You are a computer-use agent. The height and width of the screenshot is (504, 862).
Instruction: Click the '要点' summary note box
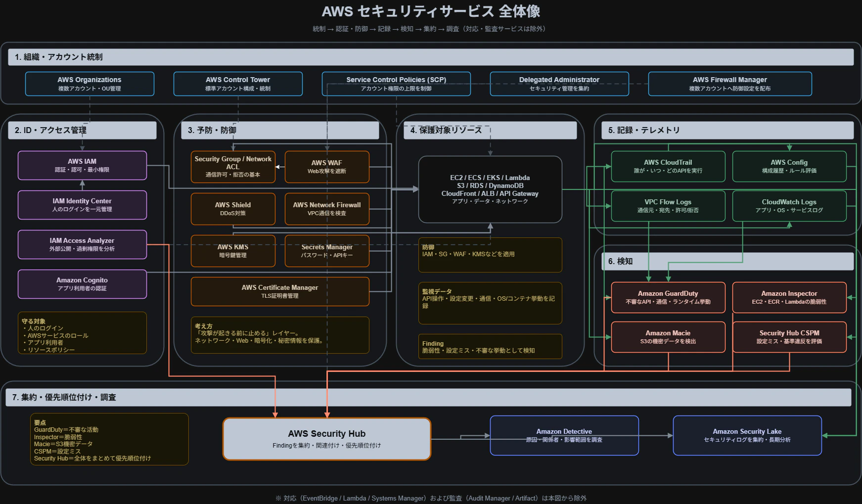(109, 439)
